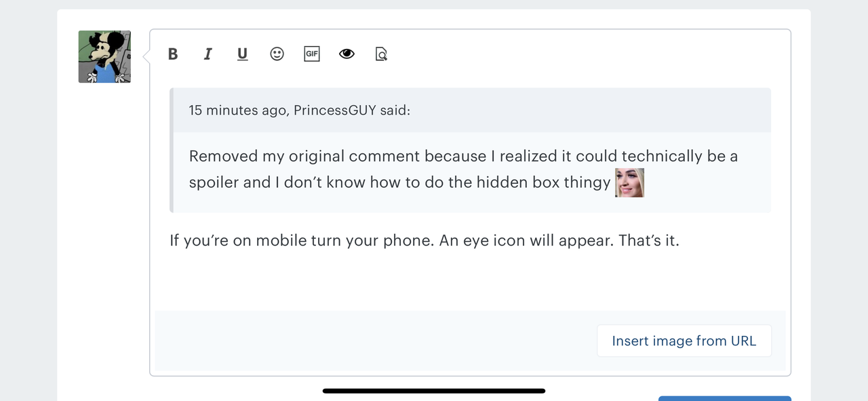Insert a spoiler with the eye icon
The height and width of the screenshot is (401, 868).
click(x=347, y=54)
